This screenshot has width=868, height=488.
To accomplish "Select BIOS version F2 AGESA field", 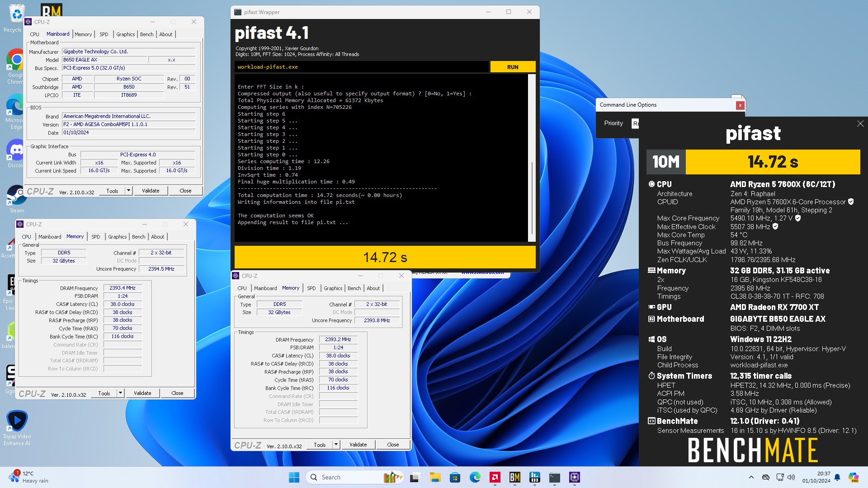I will pyautogui.click(x=128, y=124).
